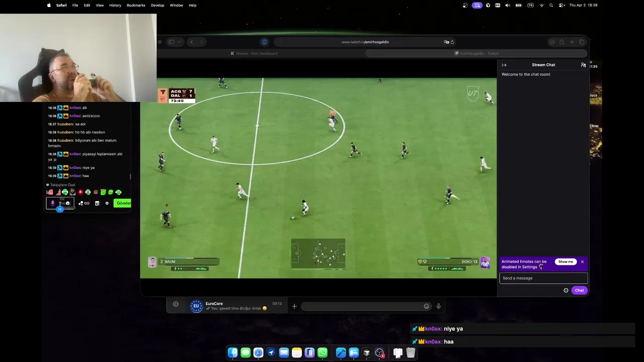Switch to EmirHosgeldin - Twitch tab
Image resolution: width=644 pixels, height=362 pixels.
pos(476,53)
